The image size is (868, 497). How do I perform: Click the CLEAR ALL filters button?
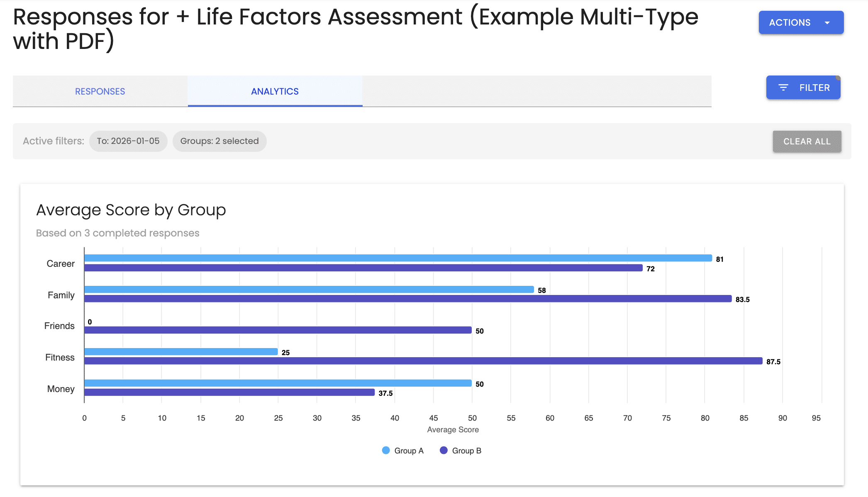point(807,141)
